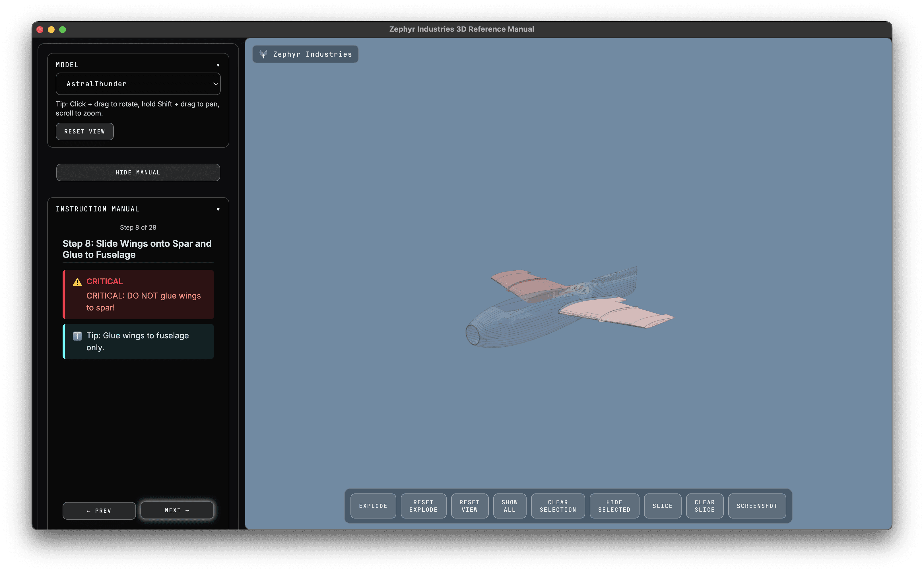Open the AstralThunder model selector
This screenshot has height=572, width=924.
point(138,84)
